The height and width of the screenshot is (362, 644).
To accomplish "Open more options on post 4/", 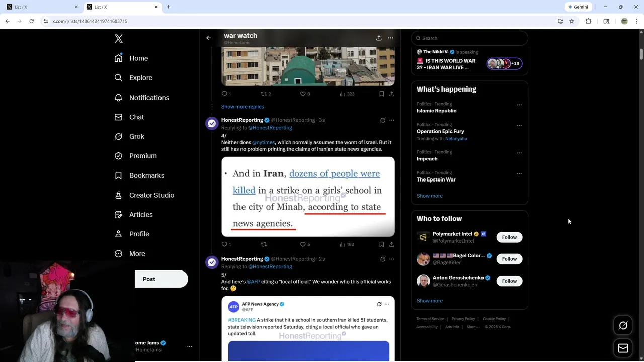I will point(392,120).
